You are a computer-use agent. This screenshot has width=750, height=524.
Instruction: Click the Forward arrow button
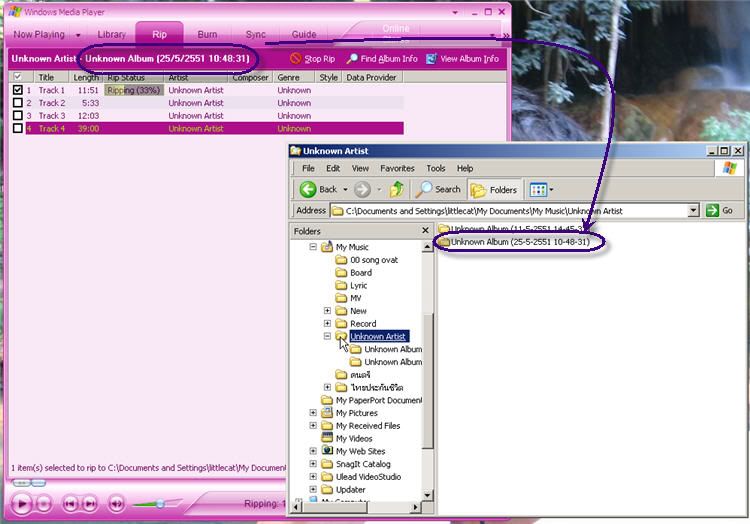click(x=362, y=190)
